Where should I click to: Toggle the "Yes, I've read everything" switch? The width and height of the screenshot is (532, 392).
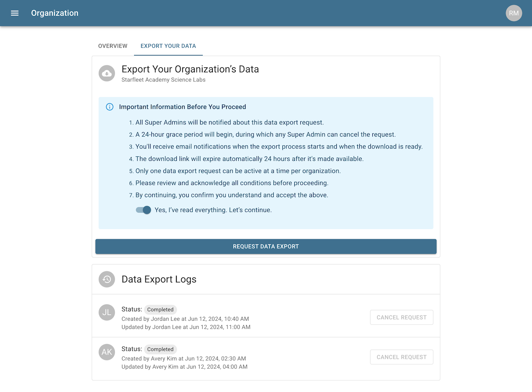(x=144, y=210)
